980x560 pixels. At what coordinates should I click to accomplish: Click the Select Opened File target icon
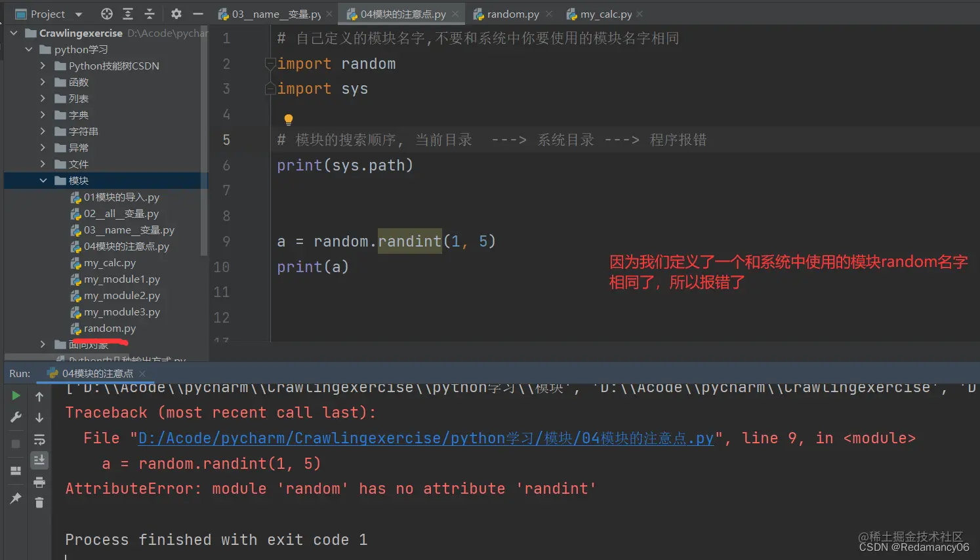(x=107, y=14)
